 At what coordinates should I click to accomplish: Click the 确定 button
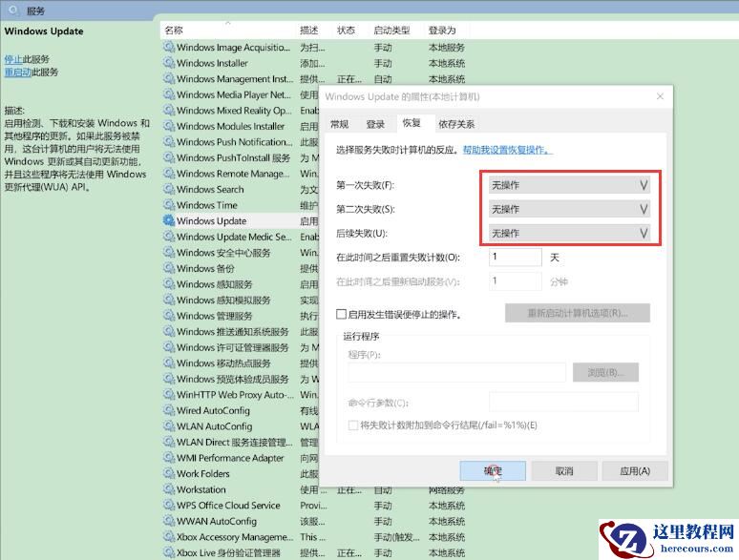(493, 470)
